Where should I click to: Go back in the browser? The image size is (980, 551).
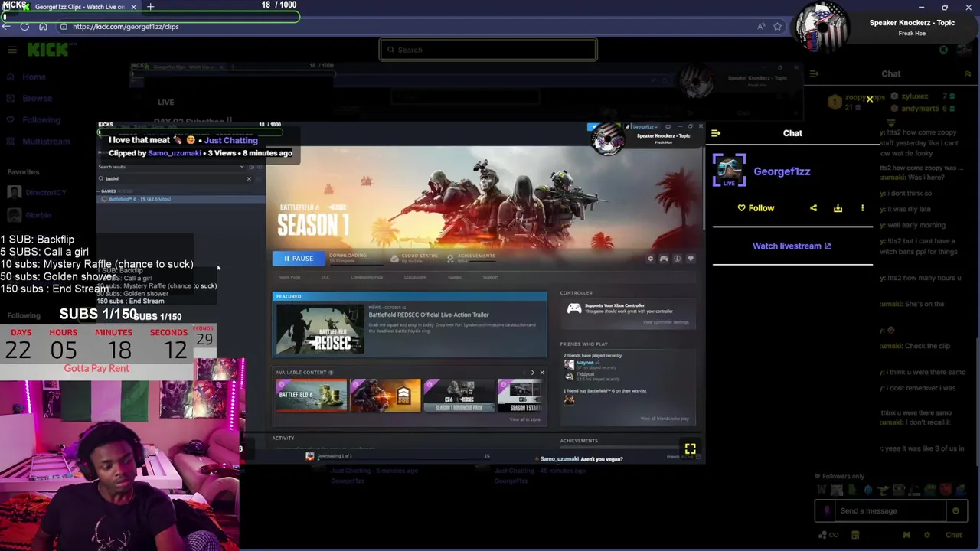click(x=7, y=26)
